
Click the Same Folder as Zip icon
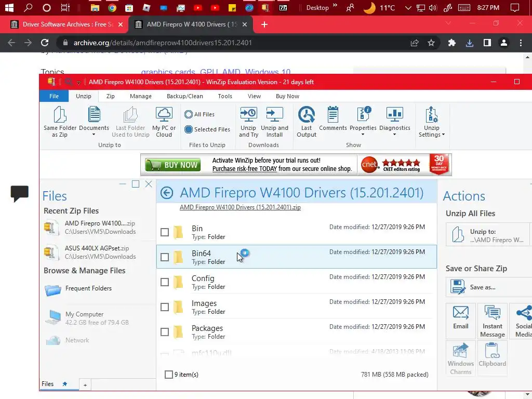point(60,114)
